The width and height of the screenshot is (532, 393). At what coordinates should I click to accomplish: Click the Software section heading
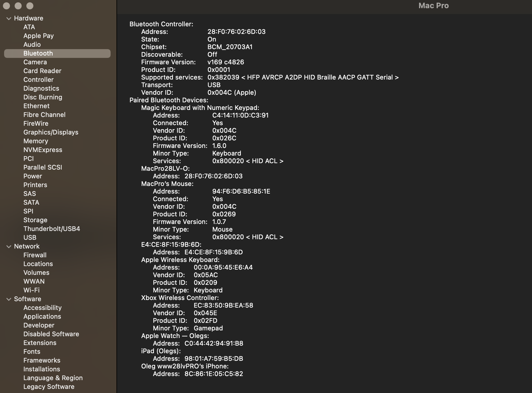(28, 299)
